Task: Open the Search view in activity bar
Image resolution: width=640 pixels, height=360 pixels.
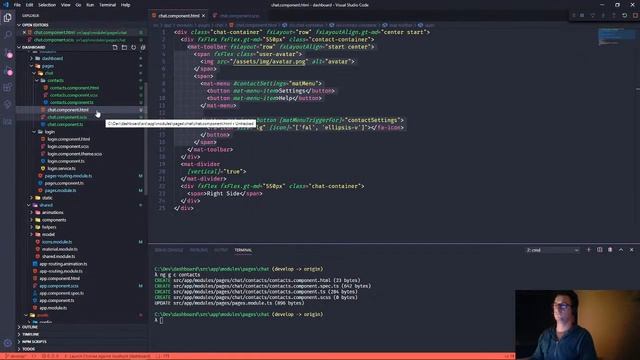Action: [x=7, y=35]
